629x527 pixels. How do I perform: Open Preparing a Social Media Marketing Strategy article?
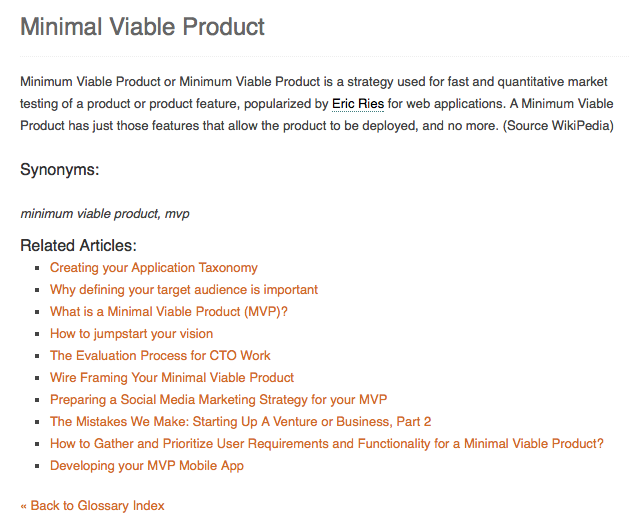[219, 400]
